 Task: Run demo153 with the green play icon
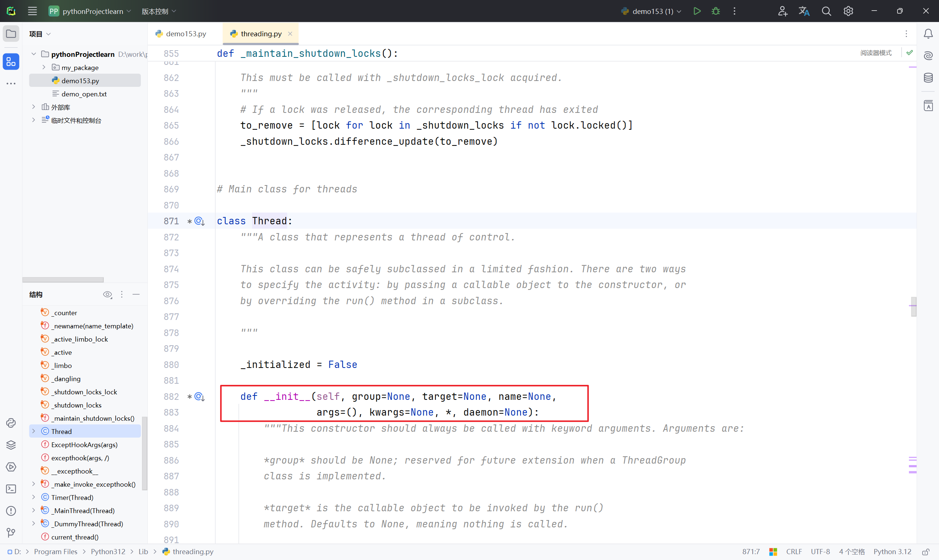[x=697, y=11]
